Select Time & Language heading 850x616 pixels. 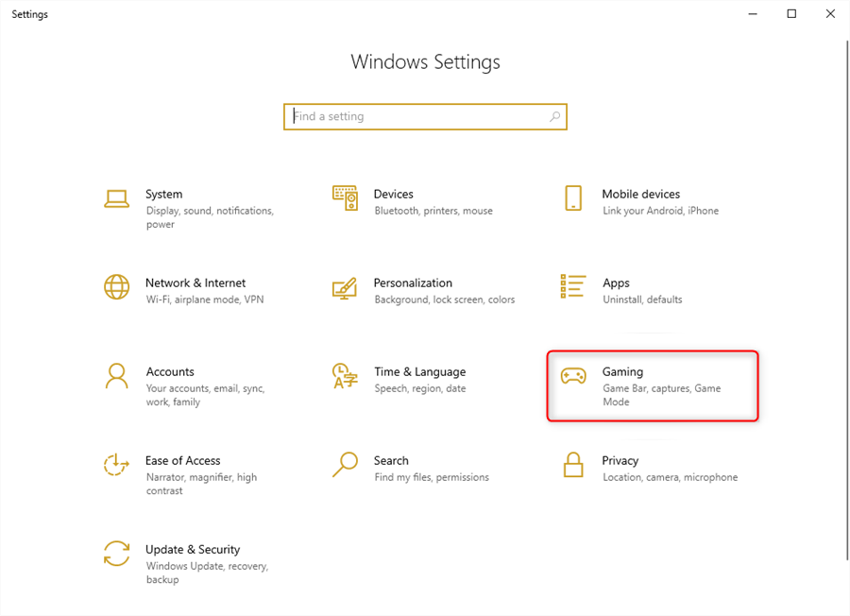[x=419, y=372]
